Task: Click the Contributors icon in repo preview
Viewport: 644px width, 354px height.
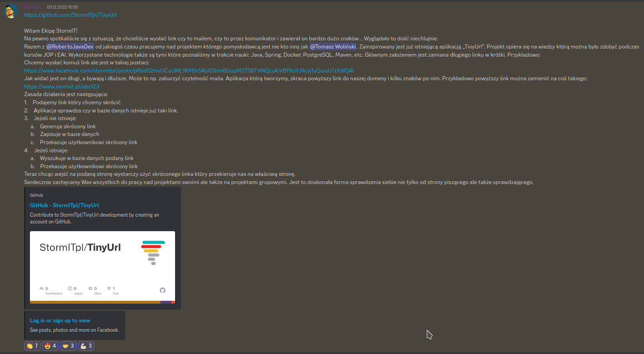Action: [x=42, y=288]
